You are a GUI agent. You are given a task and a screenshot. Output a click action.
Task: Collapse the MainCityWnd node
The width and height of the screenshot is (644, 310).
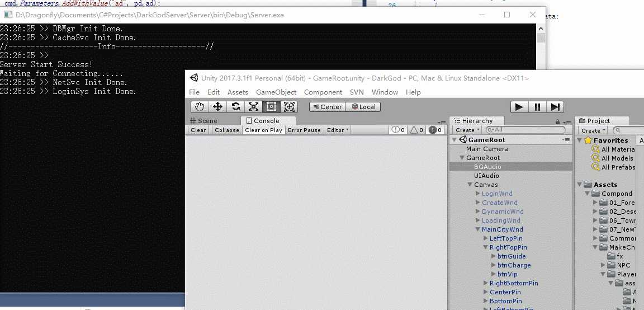[x=477, y=229]
